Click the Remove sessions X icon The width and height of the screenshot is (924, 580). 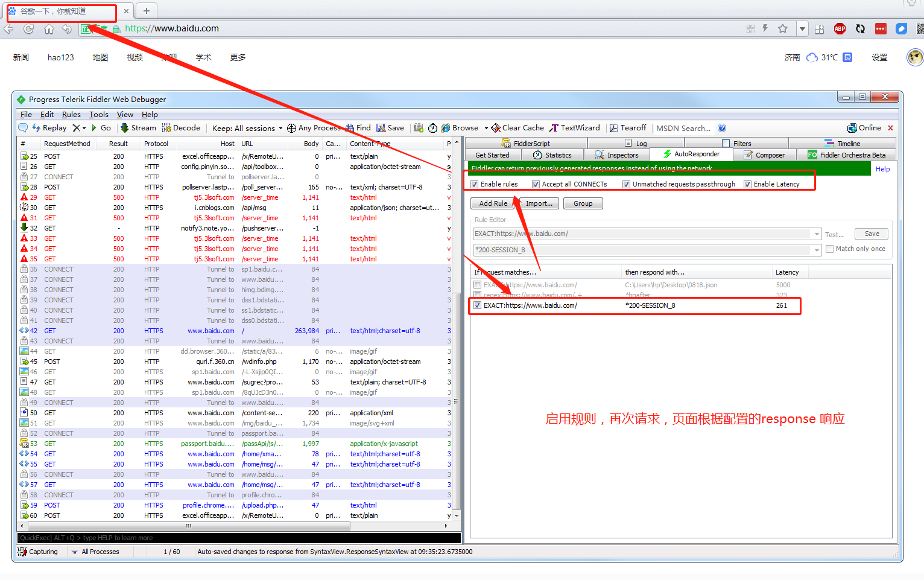pos(77,128)
